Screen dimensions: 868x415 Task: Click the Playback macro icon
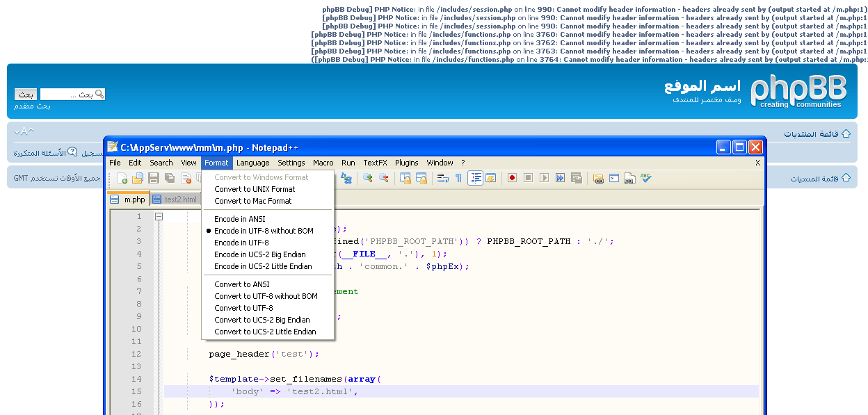point(545,179)
